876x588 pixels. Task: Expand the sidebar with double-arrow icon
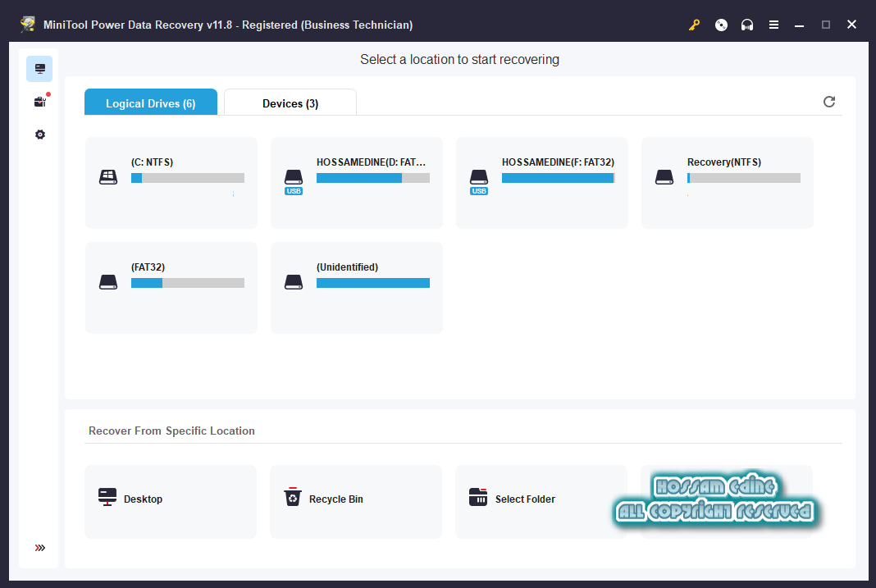pos(39,548)
